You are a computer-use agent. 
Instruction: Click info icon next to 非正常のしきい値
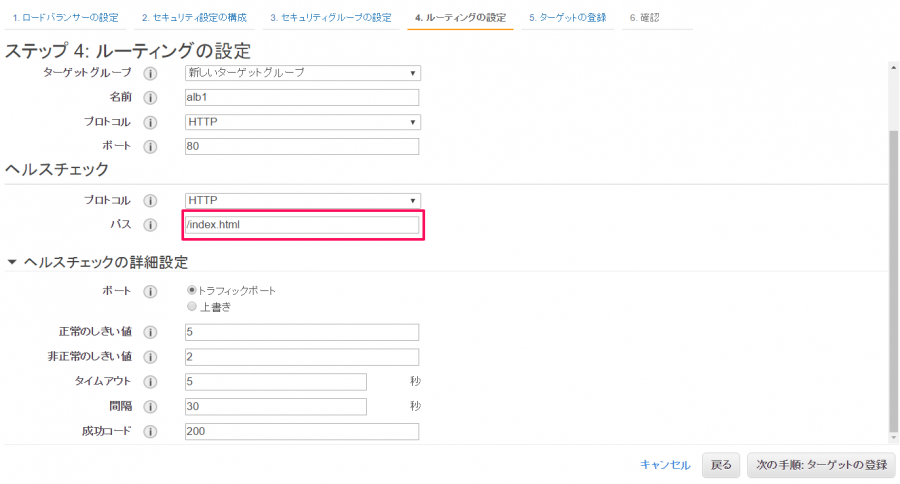(x=150, y=357)
